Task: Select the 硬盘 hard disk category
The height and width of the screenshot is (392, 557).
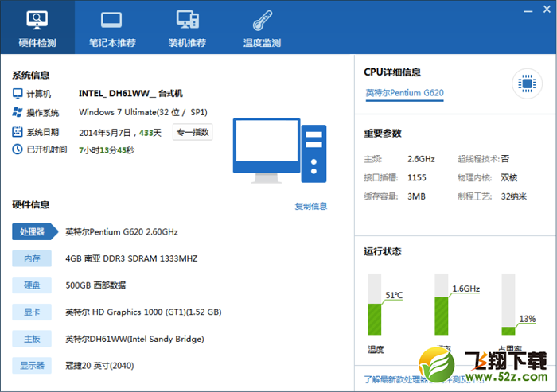Action: pos(32,285)
